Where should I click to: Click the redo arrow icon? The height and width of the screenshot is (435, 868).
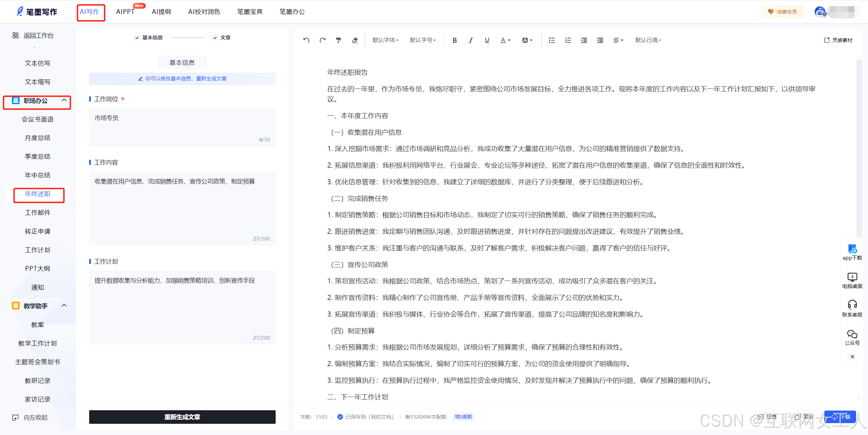pyautogui.click(x=322, y=40)
